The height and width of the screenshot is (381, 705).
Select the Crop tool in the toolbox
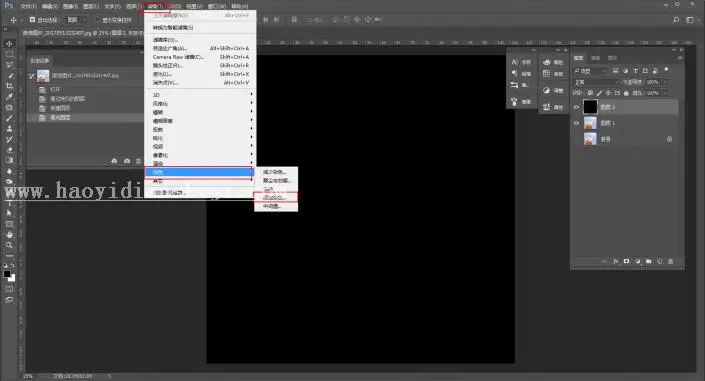pos(9,85)
